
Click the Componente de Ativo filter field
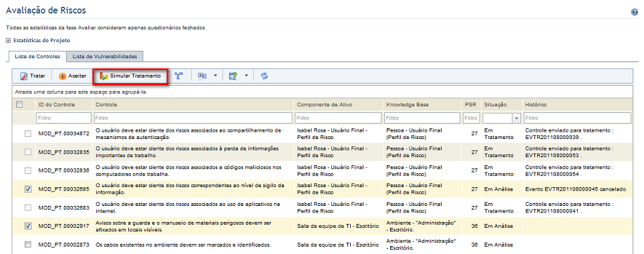(339, 118)
